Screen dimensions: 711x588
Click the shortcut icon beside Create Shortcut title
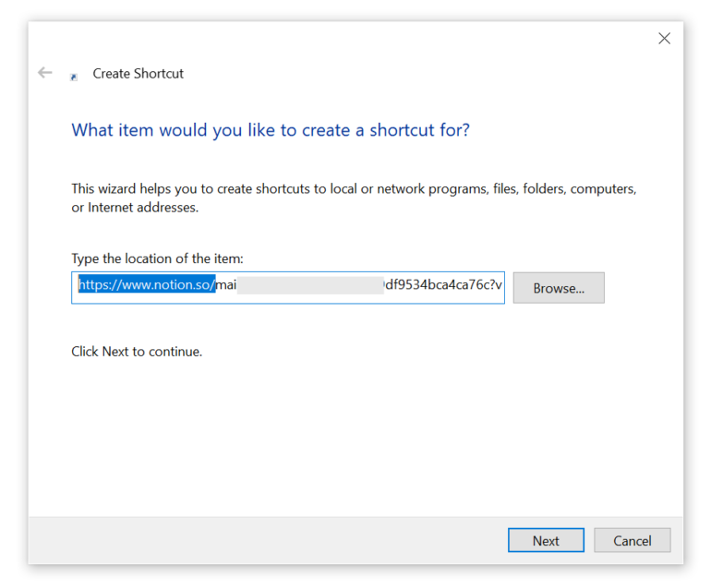(x=74, y=78)
